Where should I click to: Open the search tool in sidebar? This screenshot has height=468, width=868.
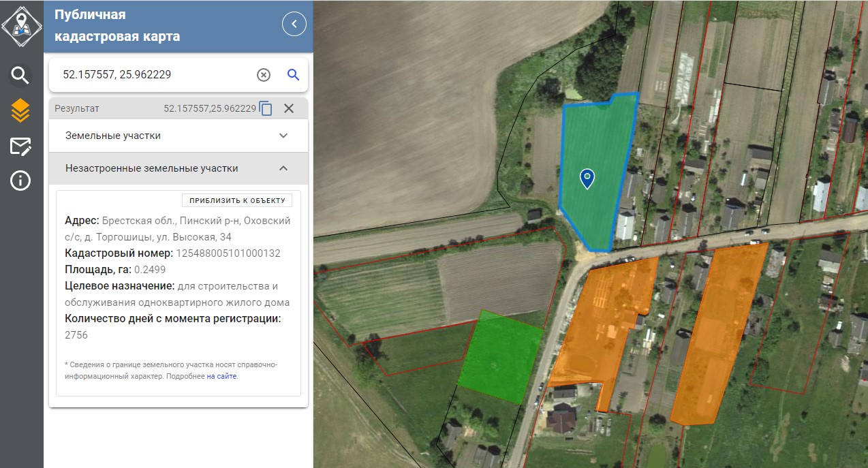pos(20,75)
